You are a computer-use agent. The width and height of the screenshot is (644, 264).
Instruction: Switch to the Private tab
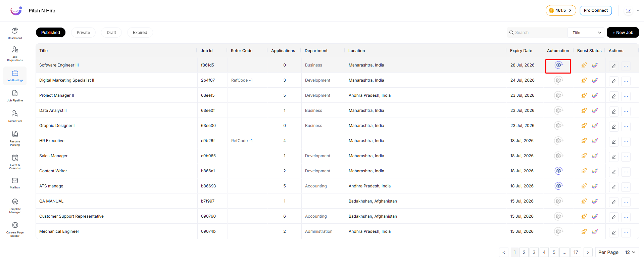pos(83,33)
